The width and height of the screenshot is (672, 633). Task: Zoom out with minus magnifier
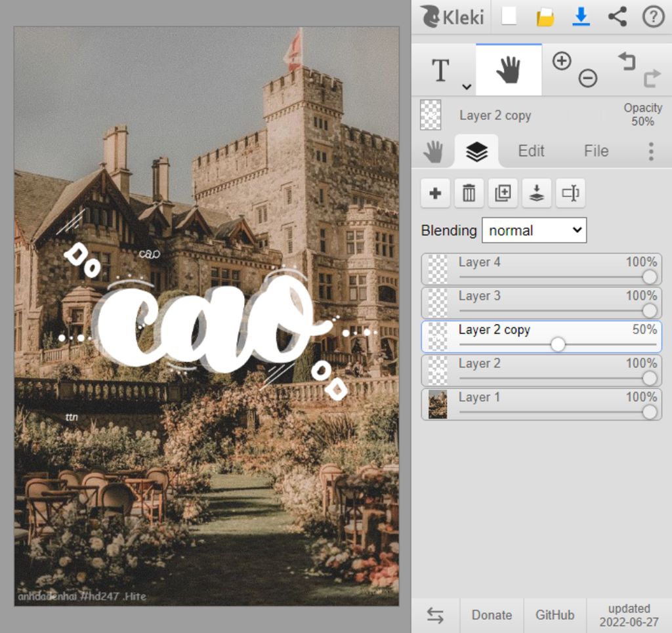pyautogui.click(x=587, y=78)
